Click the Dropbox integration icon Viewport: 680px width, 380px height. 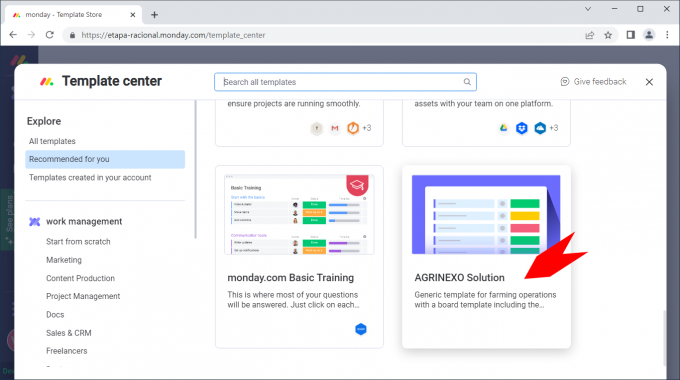coord(522,128)
